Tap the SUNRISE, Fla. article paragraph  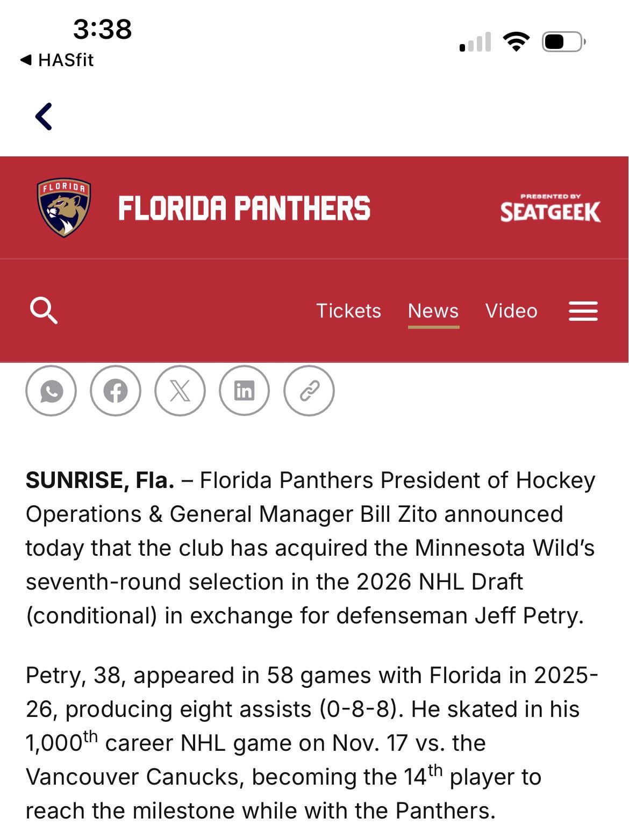[310, 547]
